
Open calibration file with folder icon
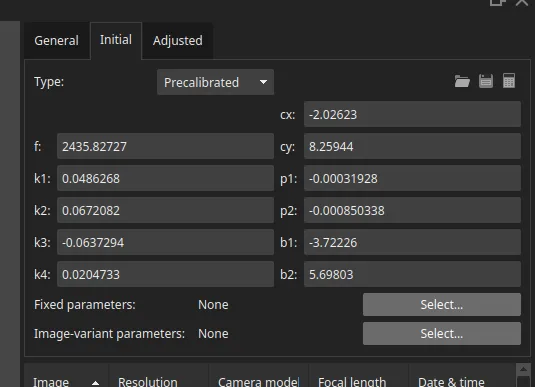coord(462,81)
